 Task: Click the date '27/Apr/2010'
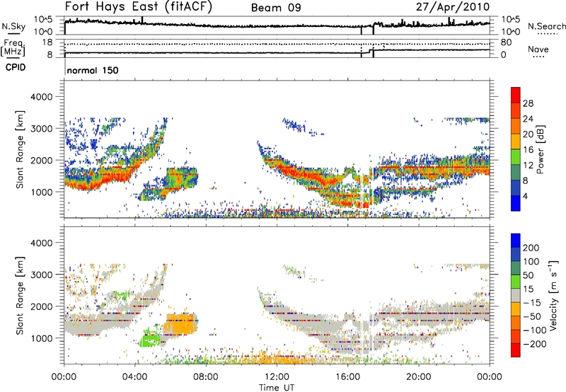[453, 7]
